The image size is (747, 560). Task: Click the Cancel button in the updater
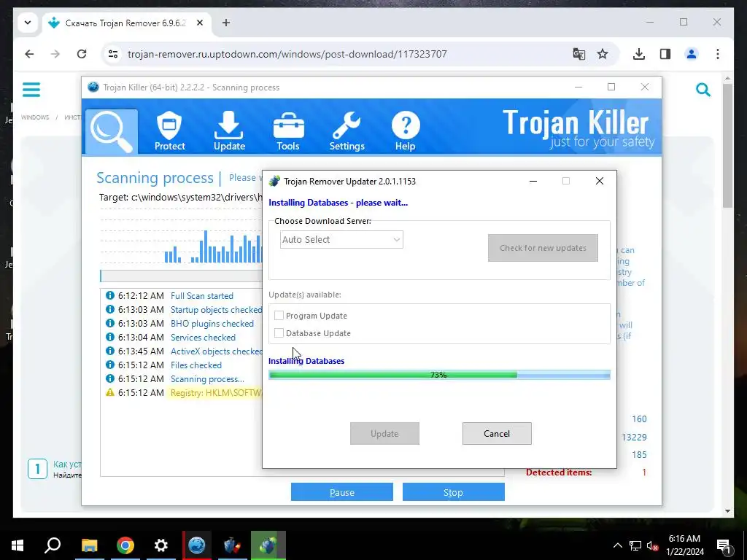pos(497,433)
